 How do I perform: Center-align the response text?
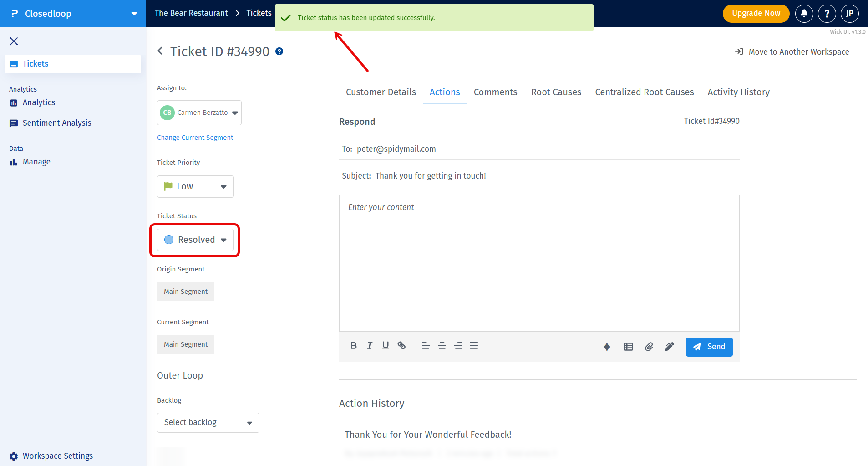pyautogui.click(x=442, y=346)
